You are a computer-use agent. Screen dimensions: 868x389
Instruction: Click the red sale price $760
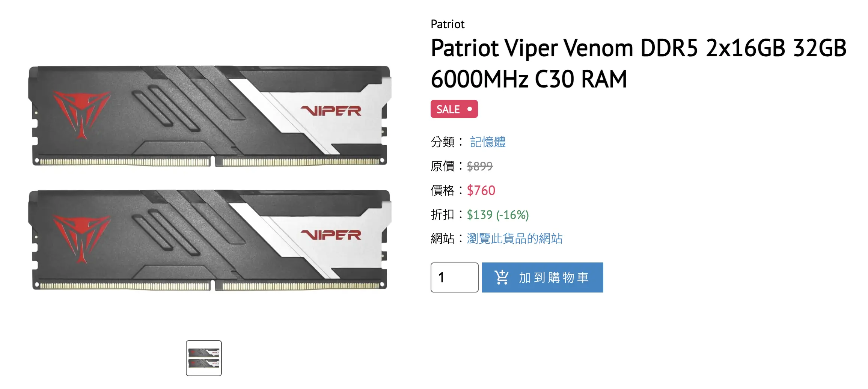[x=481, y=190]
